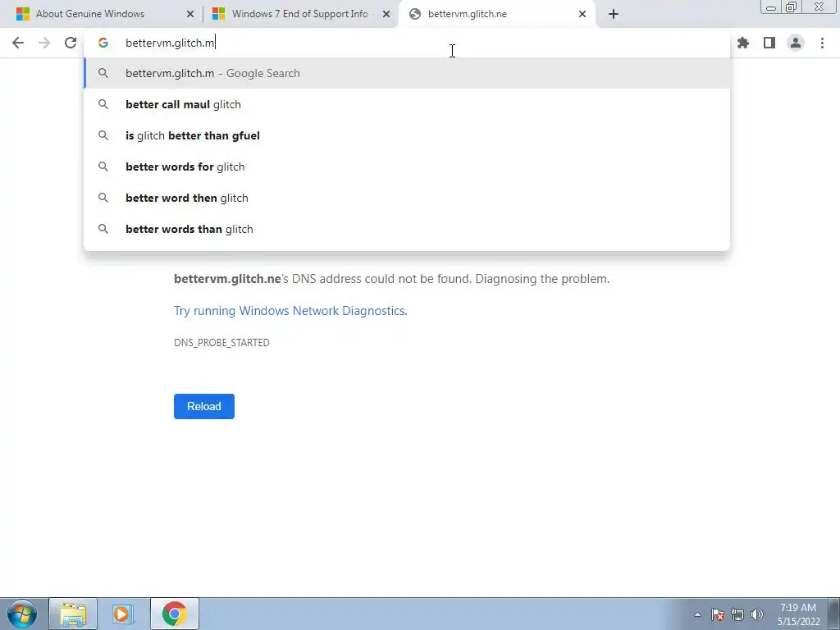Open the profile avatar menu
Viewport: 840px width, 630px height.
point(796,43)
